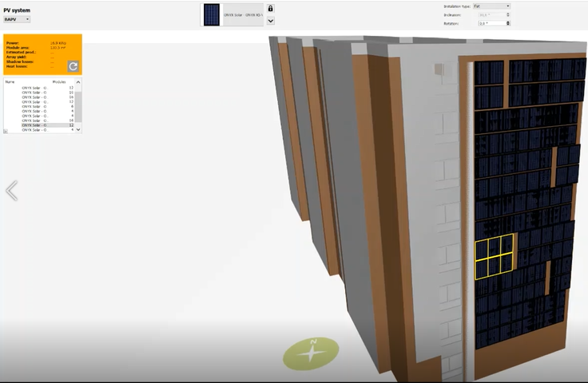Click the refresh calculation icon in orange panel
This screenshot has width=588, height=383.
tap(73, 66)
